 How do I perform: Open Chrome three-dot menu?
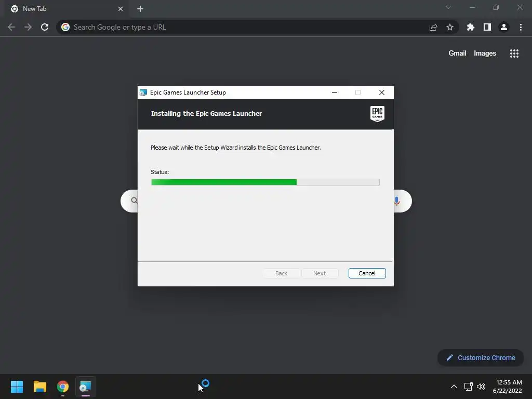(521, 27)
